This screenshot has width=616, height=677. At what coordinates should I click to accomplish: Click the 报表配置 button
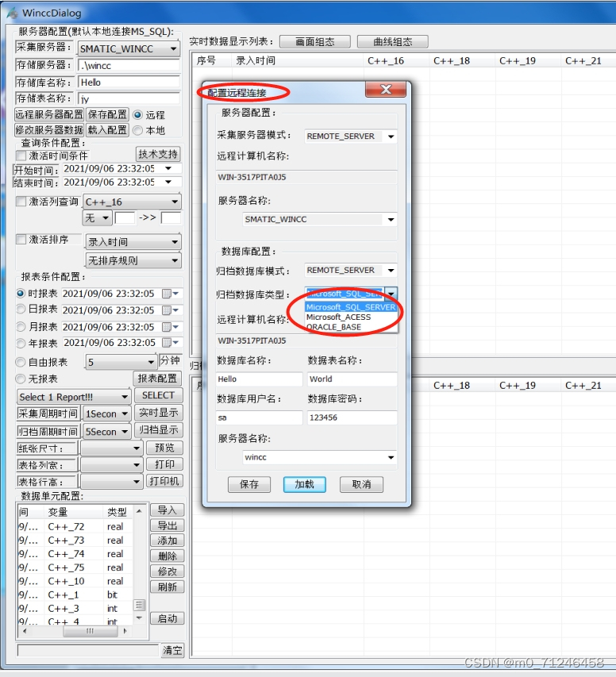(x=157, y=379)
